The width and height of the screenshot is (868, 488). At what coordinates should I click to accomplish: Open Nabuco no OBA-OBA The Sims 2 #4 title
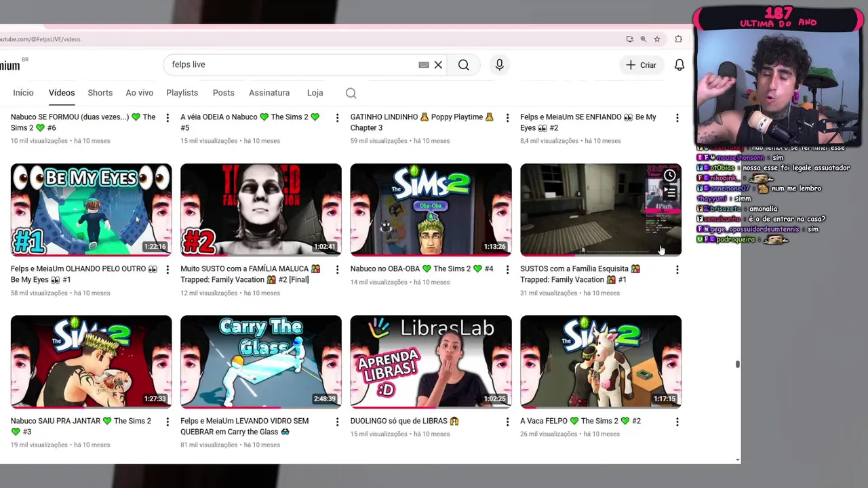click(x=422, y=269)
